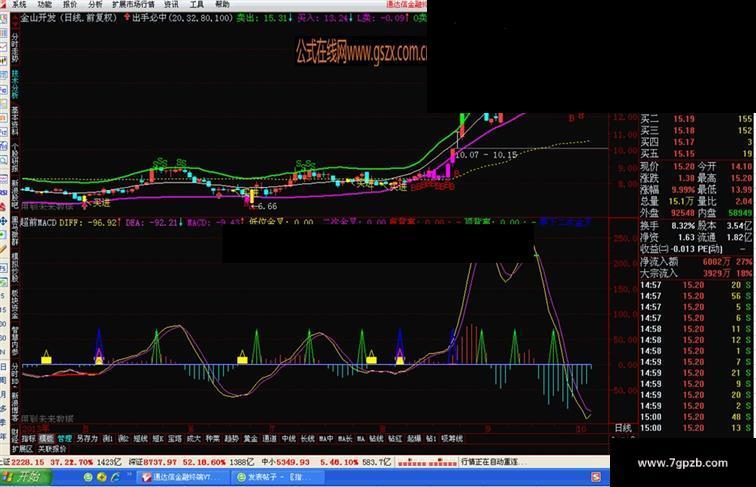Apply the 黄金 indicator template
The image size is (756, 487).
250,439
